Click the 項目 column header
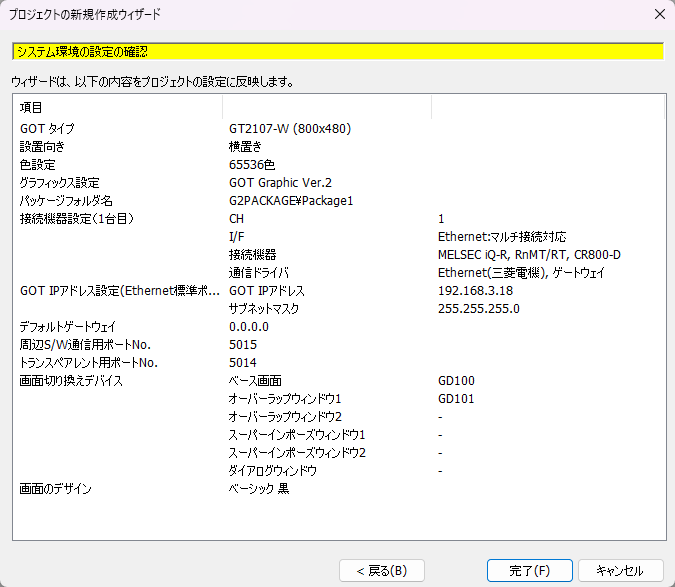 coord(31,107)
